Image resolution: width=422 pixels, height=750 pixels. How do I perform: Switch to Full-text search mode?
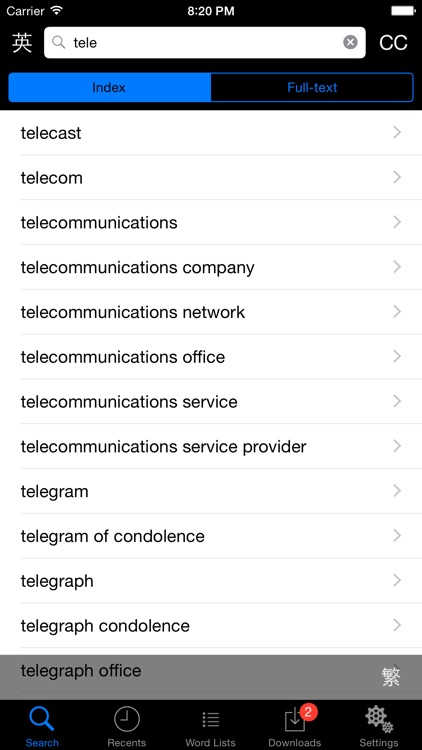point(312,88)
